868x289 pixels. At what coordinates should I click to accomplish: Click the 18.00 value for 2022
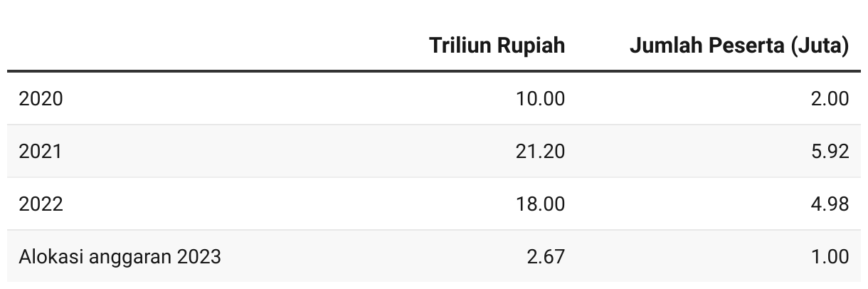(x=541, y=204)
